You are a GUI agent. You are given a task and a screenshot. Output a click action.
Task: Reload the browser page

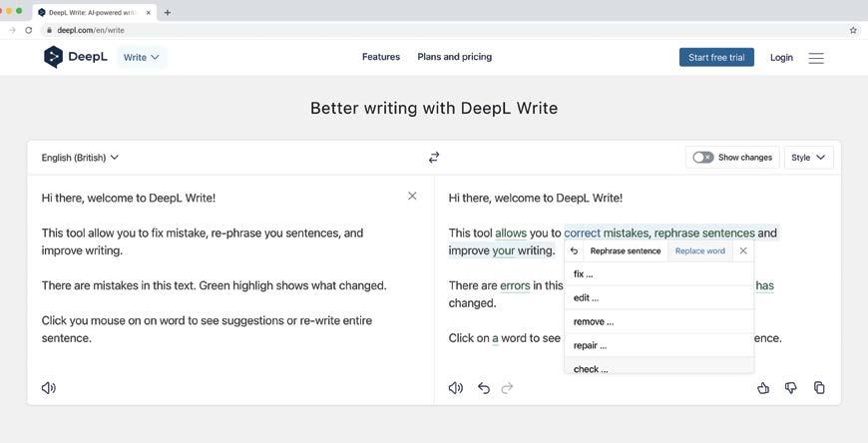pyautogui.click(x=29, y=31)
